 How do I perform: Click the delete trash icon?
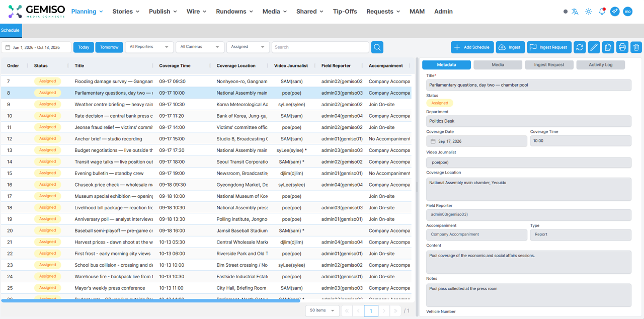pos(636,47)
